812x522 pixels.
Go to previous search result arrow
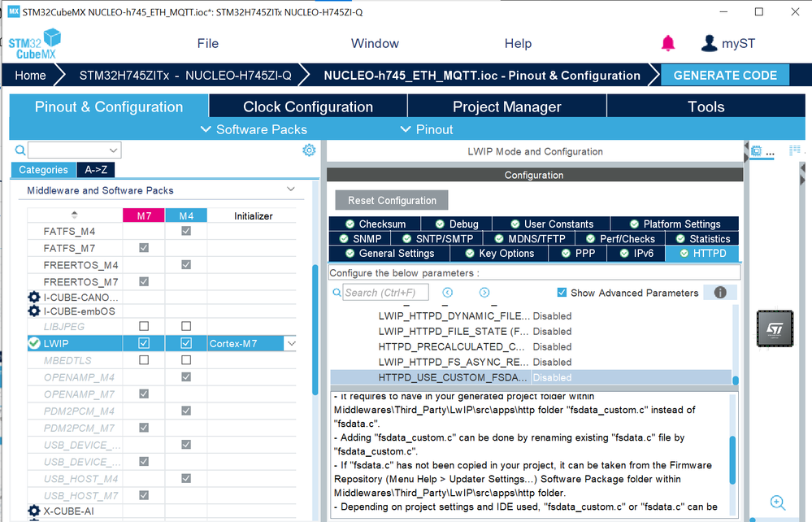[x=447, y=293]
